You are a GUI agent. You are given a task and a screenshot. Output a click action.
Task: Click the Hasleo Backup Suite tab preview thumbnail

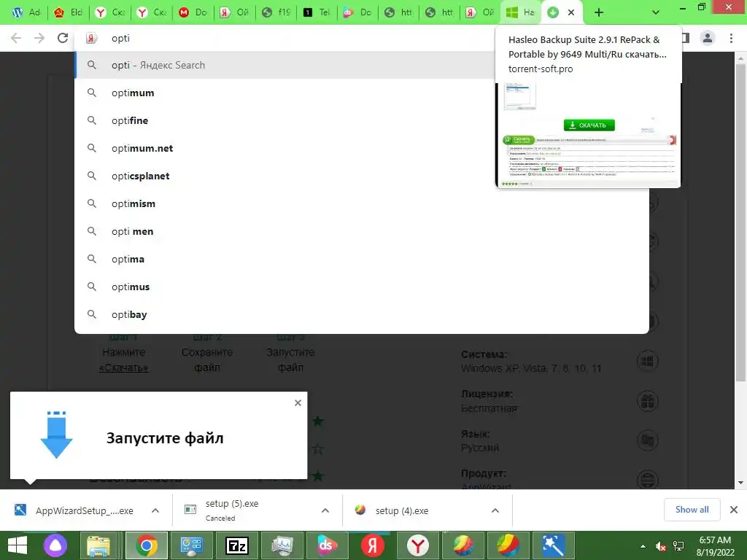(x=589, y=135)
